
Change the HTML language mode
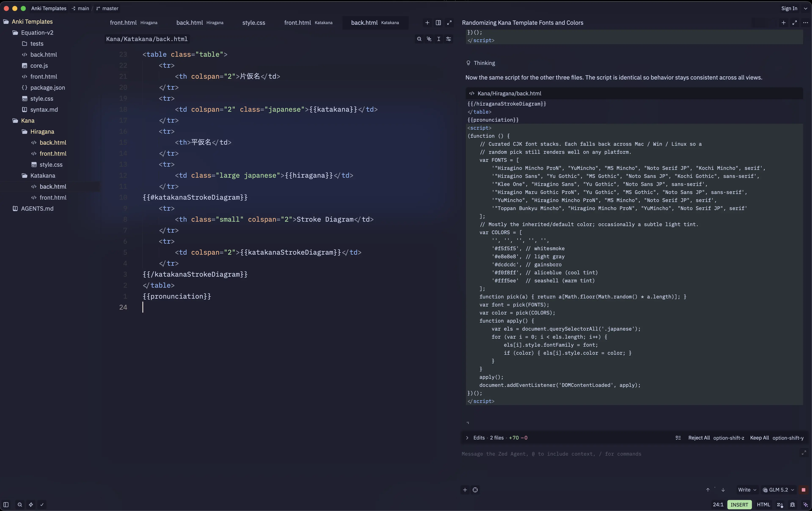(763, 505)
